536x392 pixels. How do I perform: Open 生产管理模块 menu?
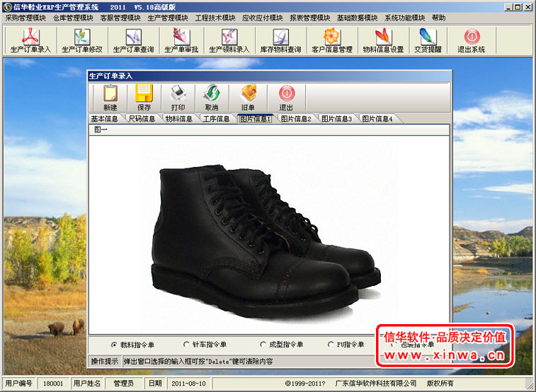click(168, 18)
